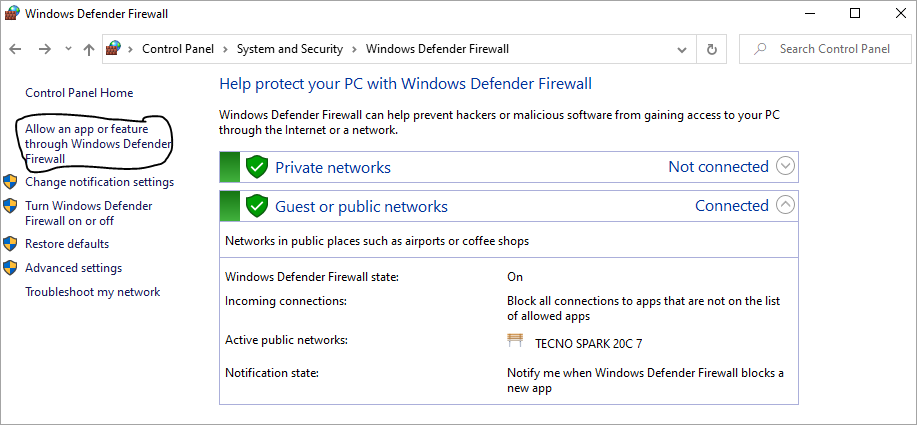Click shield icon beside Restore defaults
This screenshot has height=425, width=917.
coord(11,244)
